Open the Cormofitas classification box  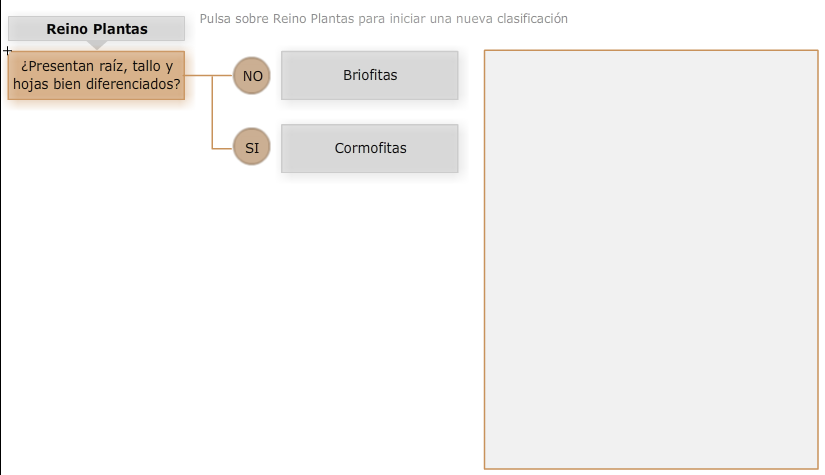pos(369,148)
